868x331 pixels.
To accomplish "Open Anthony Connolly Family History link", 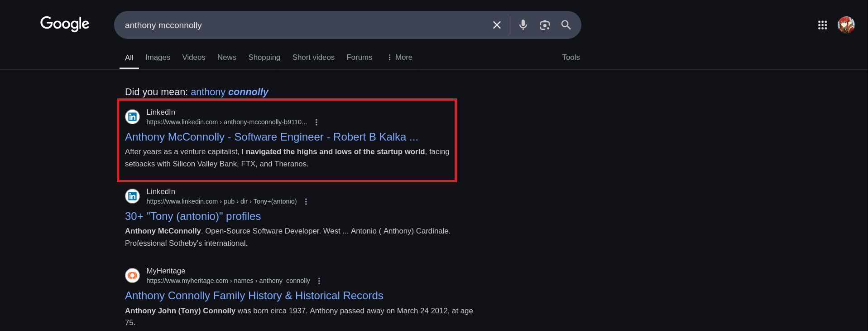I will (x=254, y=296).
